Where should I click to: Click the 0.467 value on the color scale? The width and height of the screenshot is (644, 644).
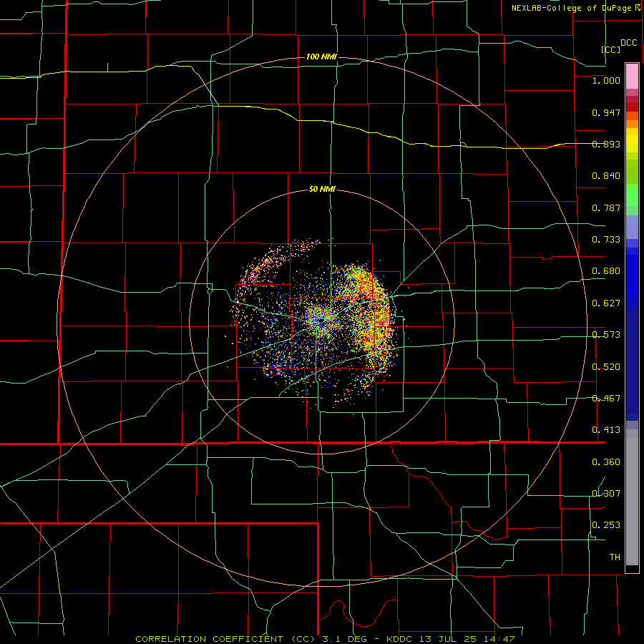[606, 399]
